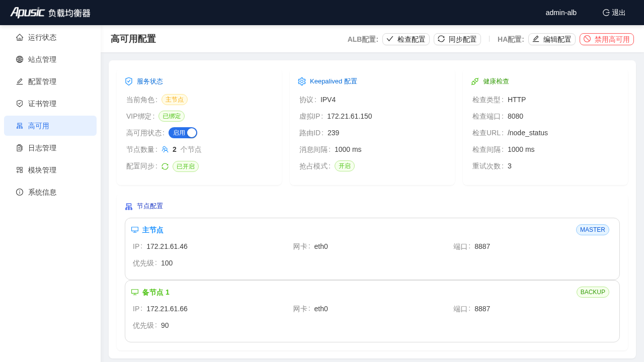Image resolution: width=644 pixels, height=362 pixels.
Task: Click the edit icon beside 配置管理
Action: pos(20,81)
